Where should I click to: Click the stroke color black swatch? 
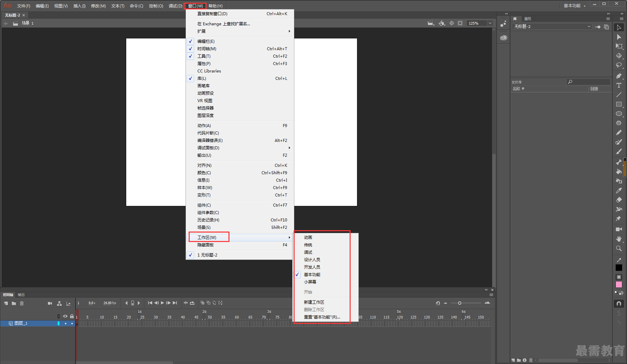(x=619, y=268)
